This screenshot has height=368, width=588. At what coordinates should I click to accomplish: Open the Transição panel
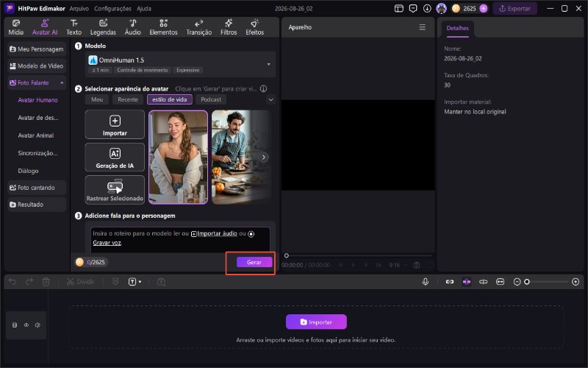(198, 27)
